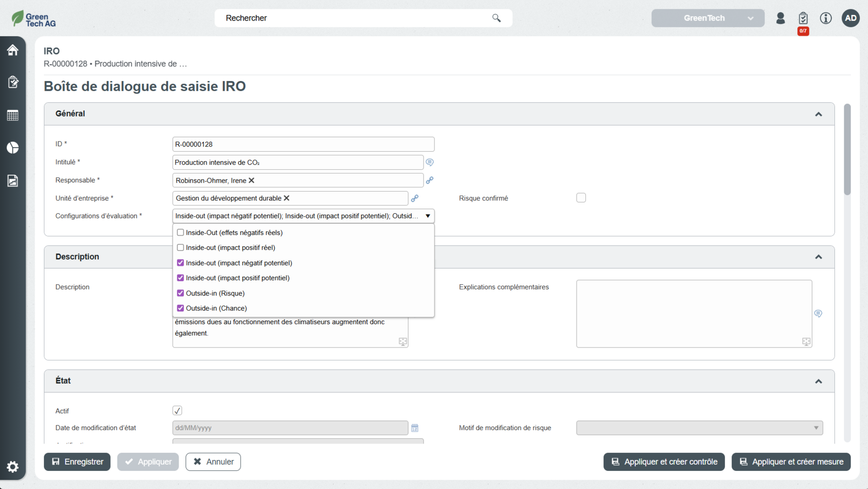Click in the Rechercher search field

(x=357, y=18)
